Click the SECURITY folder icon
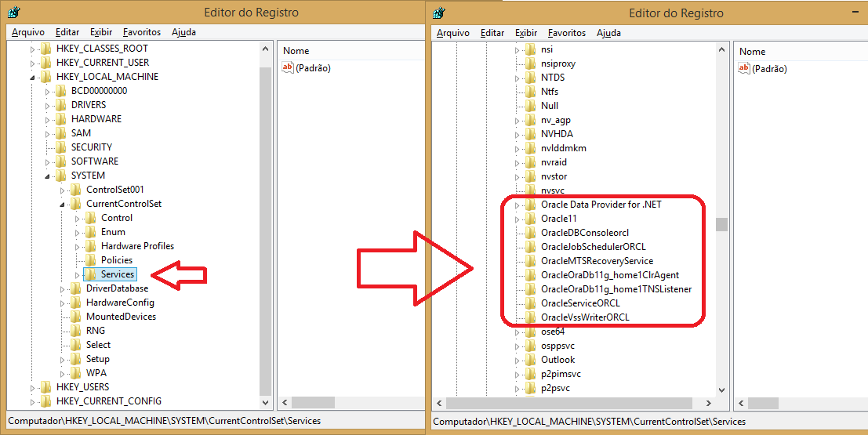This screenshot has height=435, width=868. [x=61, y=147]
